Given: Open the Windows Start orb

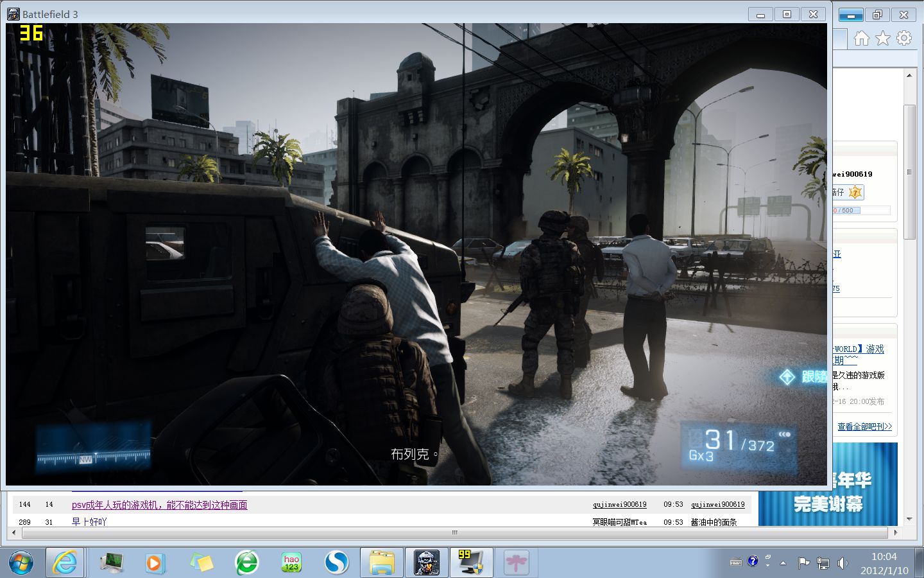Looking at the screenshot, I should click(21, 563).
